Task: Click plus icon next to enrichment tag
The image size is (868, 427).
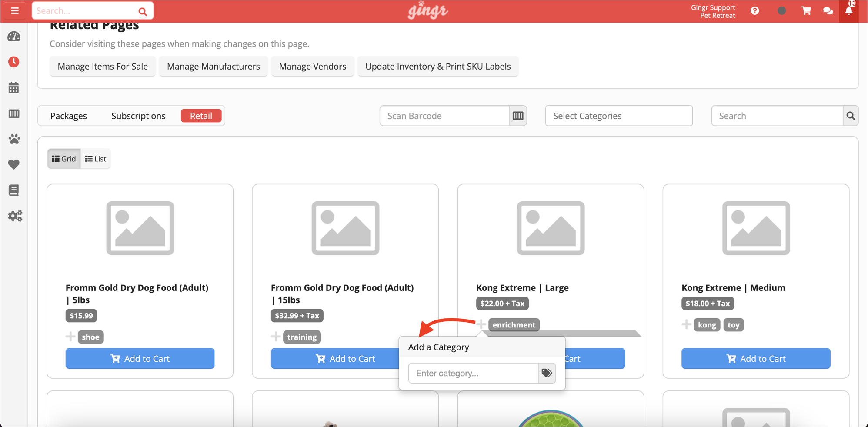Action: click(x=481, y=324)
